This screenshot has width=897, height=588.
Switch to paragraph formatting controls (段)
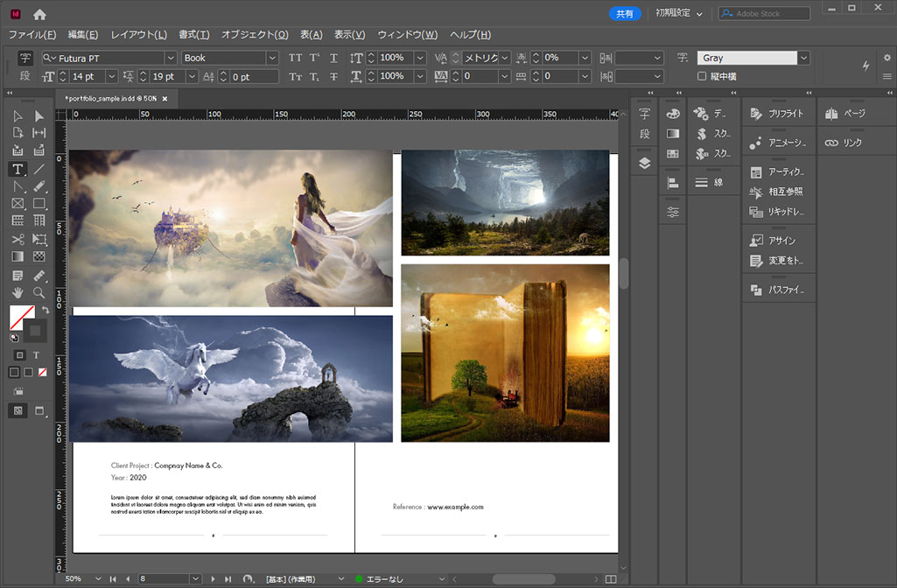point(25,76)
